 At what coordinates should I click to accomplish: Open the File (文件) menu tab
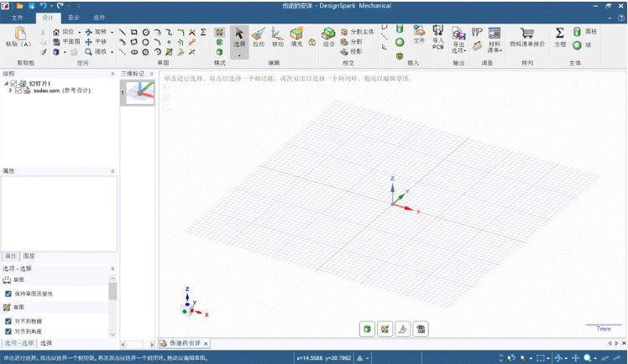click(x=18, y=18)
